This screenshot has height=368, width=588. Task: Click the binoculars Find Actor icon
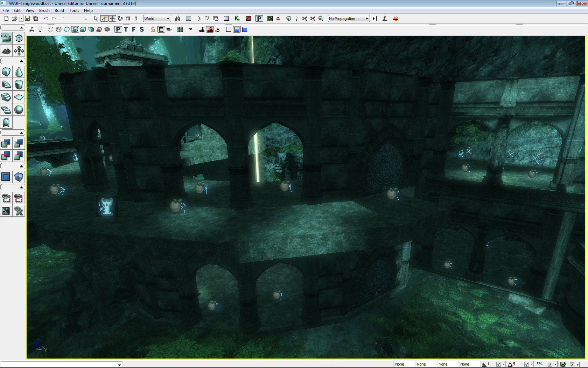click(x=178, y=19)
